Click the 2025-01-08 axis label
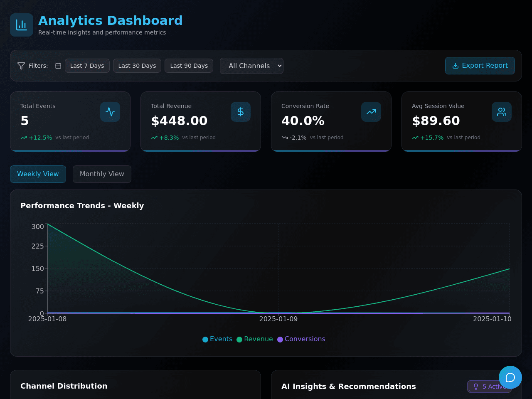 tap(47, 319)
